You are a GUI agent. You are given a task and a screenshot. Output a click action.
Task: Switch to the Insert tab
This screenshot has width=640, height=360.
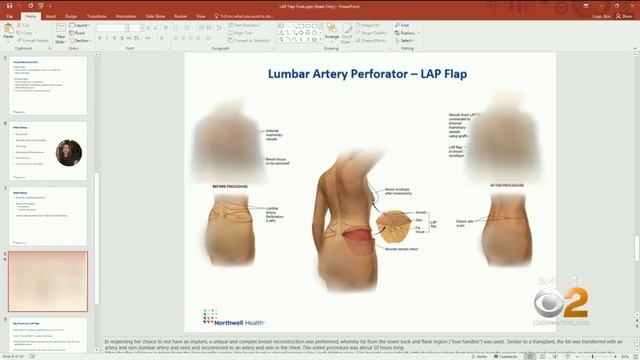tap(51, 16)
